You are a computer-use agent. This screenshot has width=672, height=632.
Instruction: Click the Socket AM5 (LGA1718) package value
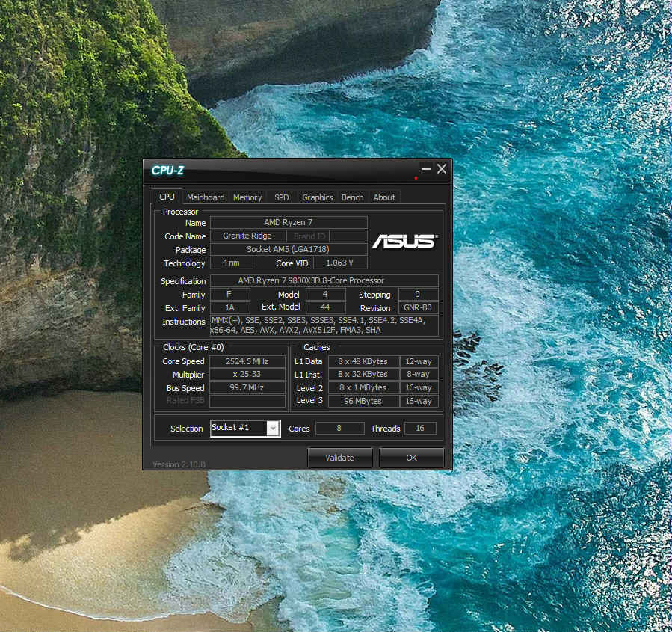[x=289, y=249]
